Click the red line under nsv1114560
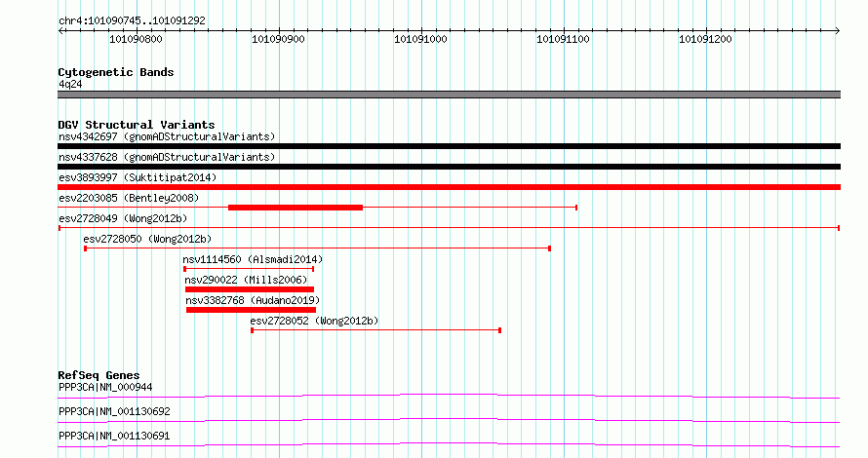Viewport: 868px width, 458px height. [x=249, y=269]
